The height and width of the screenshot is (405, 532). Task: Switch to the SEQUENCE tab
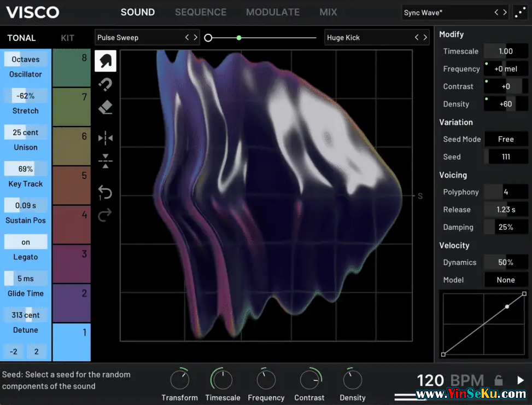click(200, 12)
